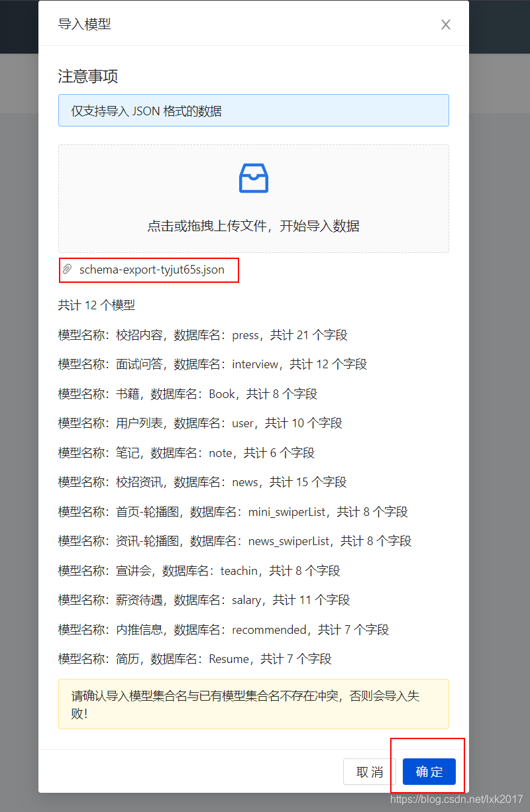Click the inbox upload icon
This screenshot has width=530, height=812.
(x=254, y=178)
